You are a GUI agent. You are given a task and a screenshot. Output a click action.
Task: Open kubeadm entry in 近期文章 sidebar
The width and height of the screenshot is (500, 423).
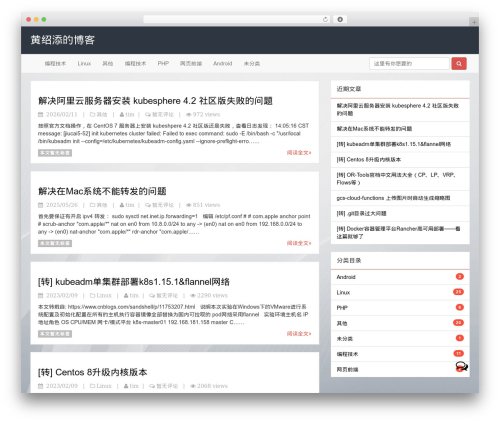pyautogui.click(x=394, y=144)
